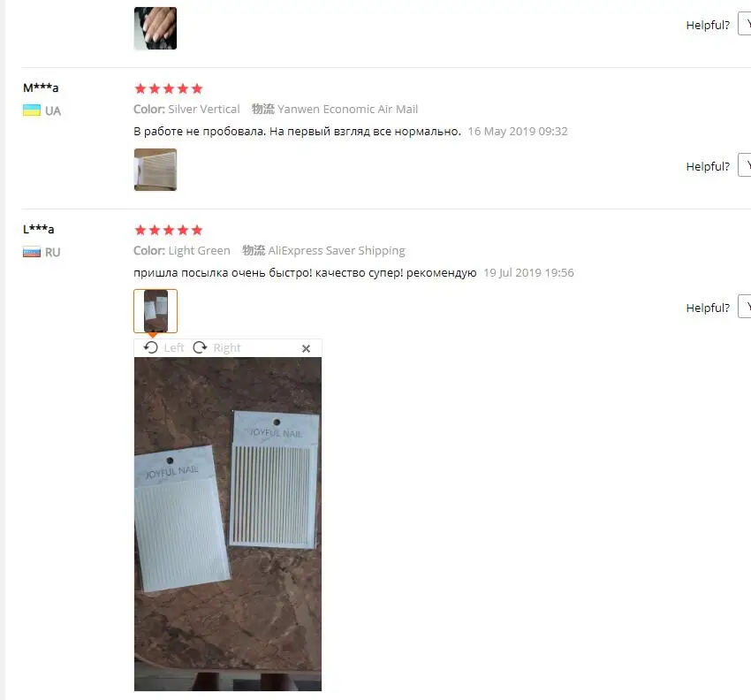Viewport: 751px width, 700px height.
Task: Click the five-star rating on M***a's review
Action: [x=169, y=88]
